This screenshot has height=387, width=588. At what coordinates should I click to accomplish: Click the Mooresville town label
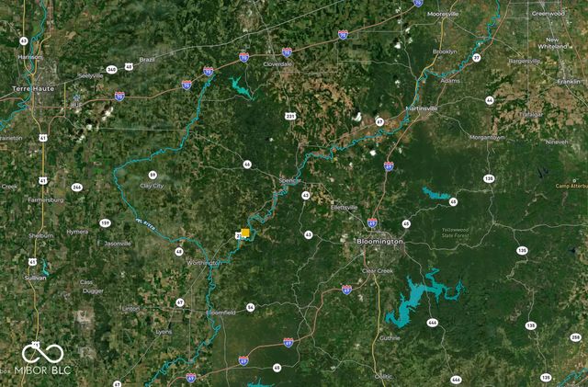[x=443, y=15]
